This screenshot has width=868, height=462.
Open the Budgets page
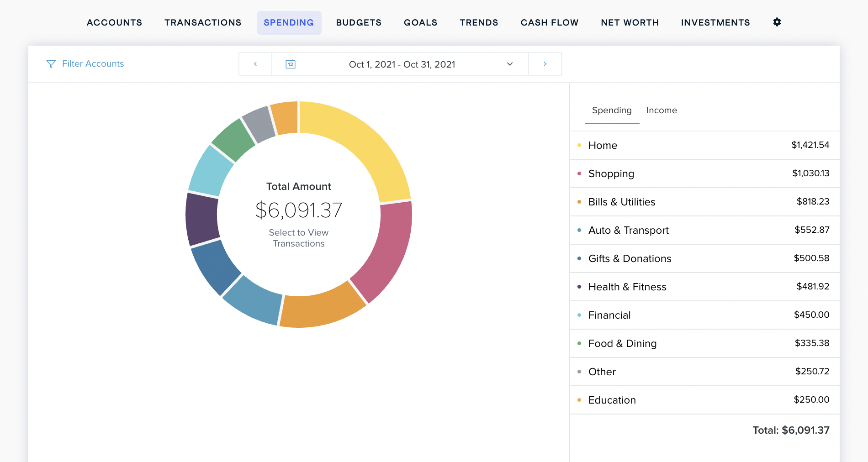359,22
